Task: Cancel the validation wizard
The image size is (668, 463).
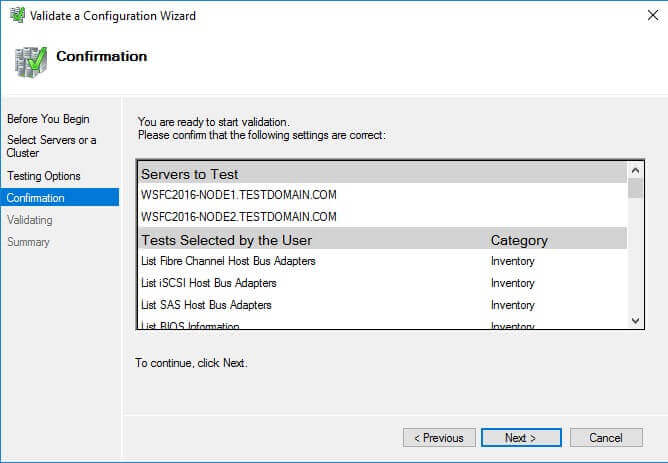Action: [x=606, y=438]
